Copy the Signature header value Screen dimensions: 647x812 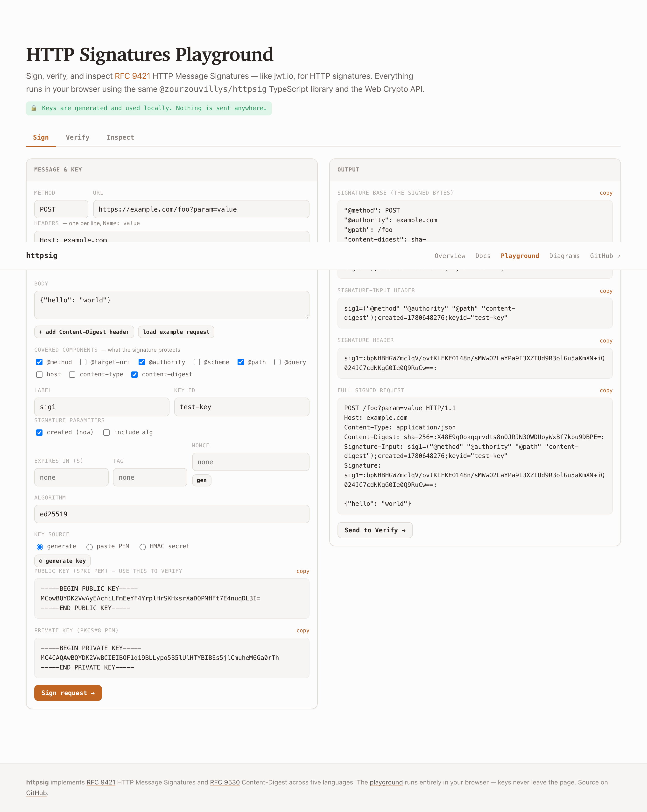coord(606,341)
